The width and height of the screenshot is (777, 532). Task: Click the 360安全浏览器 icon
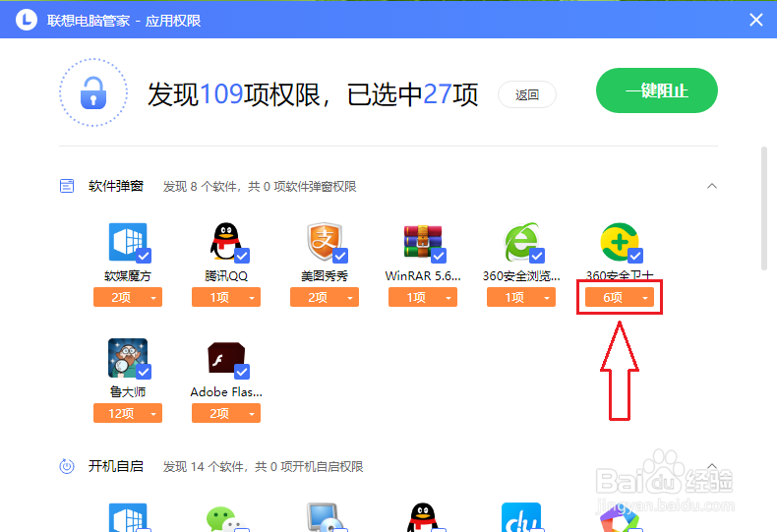pos(521,242)
